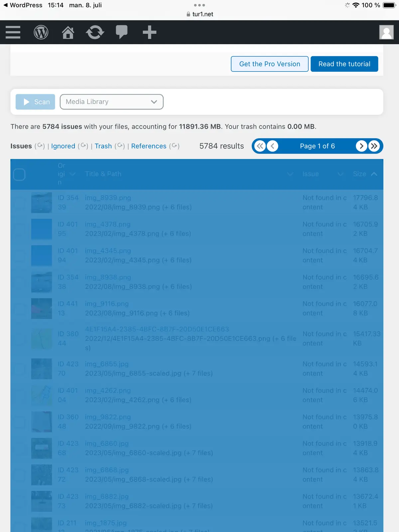Screen dimensions: 399x532
Task: Jump to last page double-arrow
Action: [x=374, y=146]
